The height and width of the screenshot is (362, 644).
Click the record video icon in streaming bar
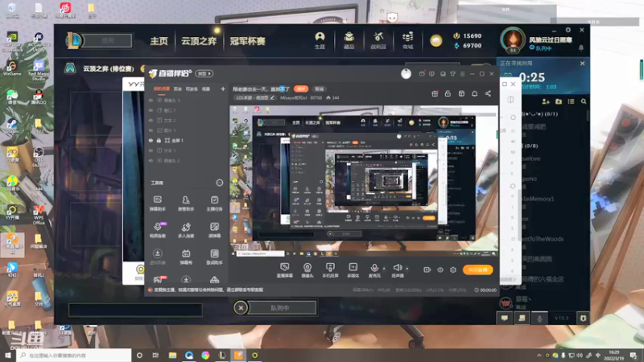coord(427,269)
